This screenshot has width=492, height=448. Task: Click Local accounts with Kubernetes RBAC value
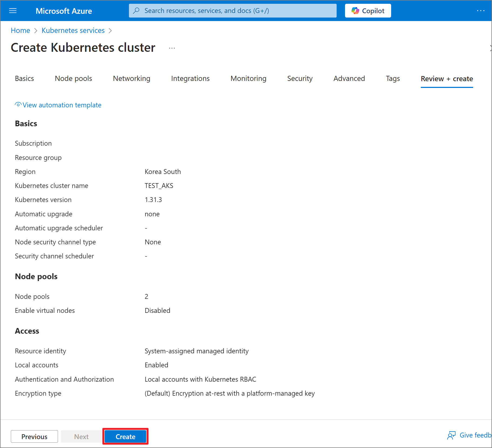click(200, 379)
